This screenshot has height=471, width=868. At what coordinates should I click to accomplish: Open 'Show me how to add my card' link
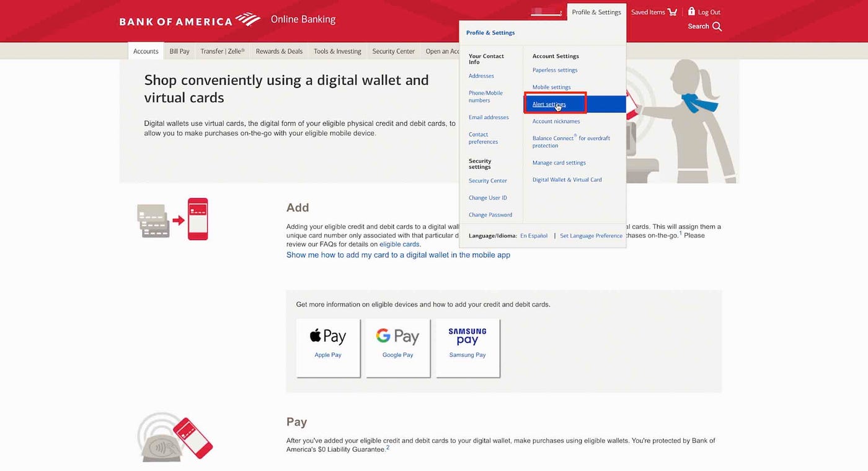point(398,255)
